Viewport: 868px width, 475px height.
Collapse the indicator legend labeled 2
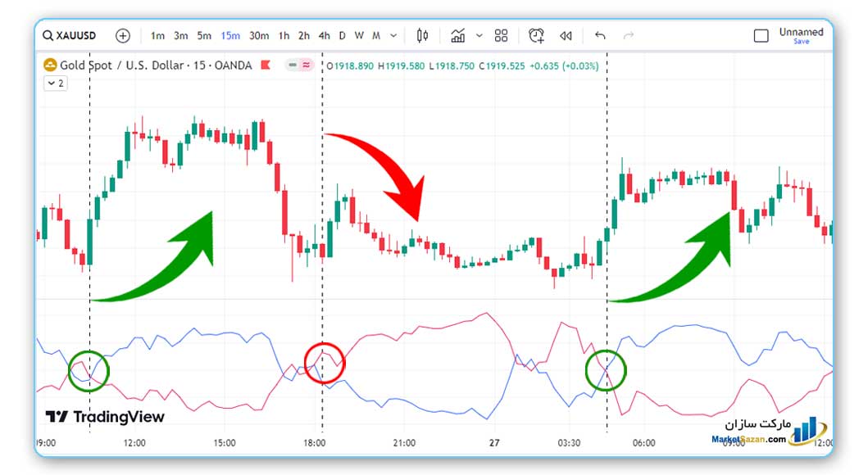56,84
